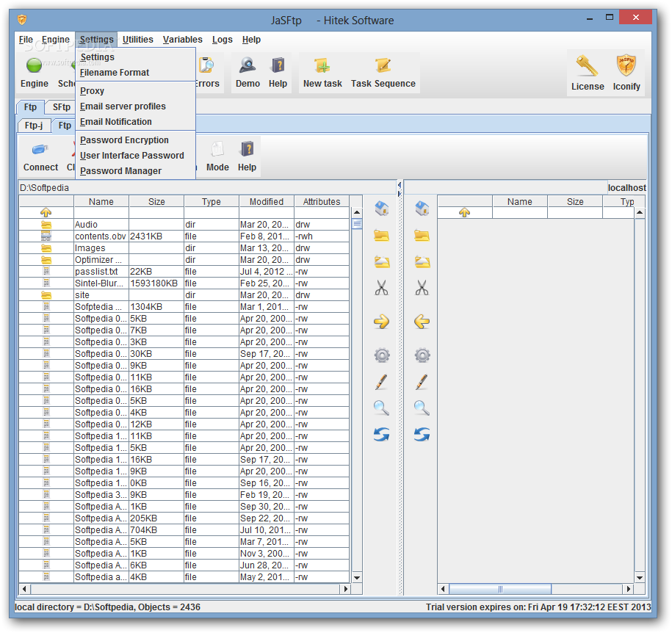
Task: Choose Filename Format from Settings menu
Action: point(135,73)
